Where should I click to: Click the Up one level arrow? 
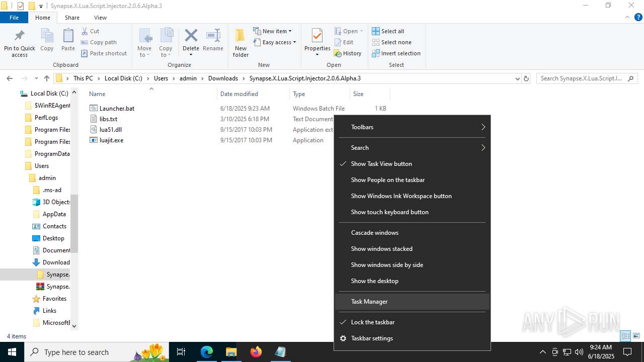[x=47, y=78]
